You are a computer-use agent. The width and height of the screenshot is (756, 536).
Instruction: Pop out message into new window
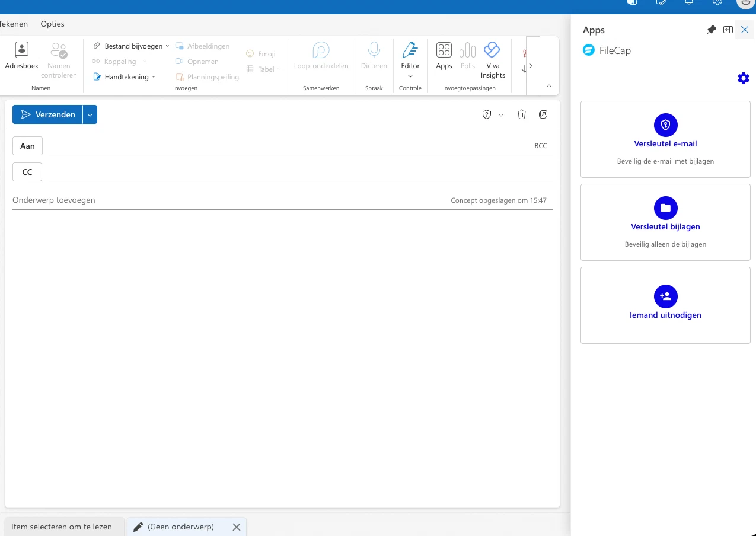coord(543,114)
